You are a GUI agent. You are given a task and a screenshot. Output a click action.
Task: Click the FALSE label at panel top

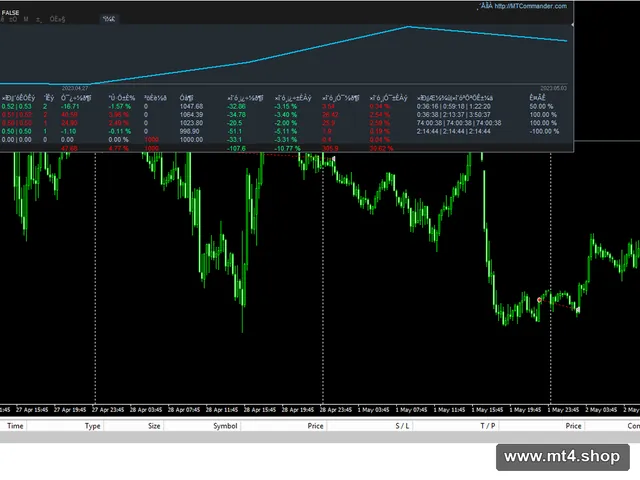tap(10, 13)
